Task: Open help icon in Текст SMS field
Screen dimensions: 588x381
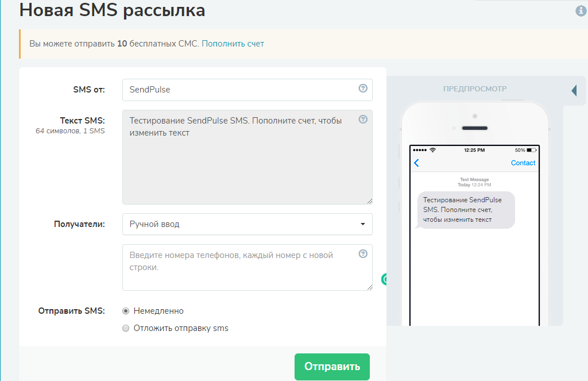Action: 363,120
